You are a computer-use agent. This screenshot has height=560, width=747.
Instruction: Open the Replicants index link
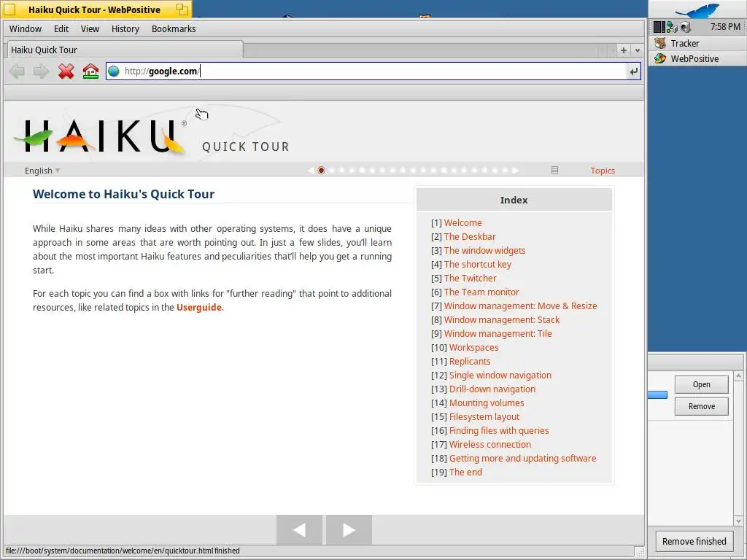pyautogui.click(x=470, y=362)
